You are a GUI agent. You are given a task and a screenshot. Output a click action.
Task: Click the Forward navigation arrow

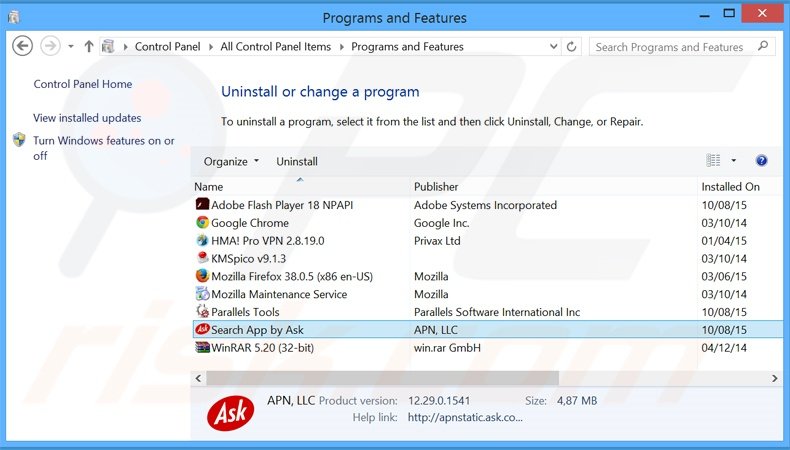click(x=50, y=46)
